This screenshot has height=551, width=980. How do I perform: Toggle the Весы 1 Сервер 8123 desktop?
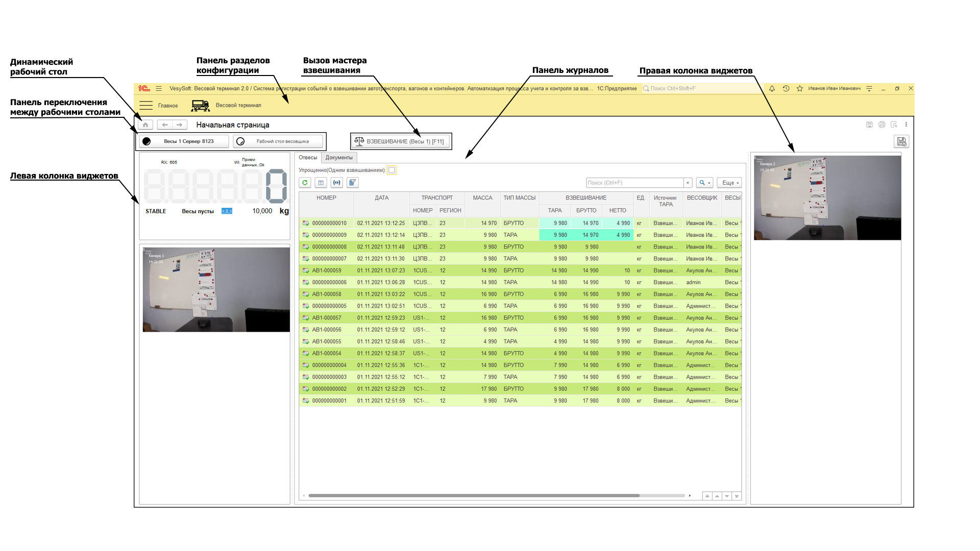coord(184,141)
